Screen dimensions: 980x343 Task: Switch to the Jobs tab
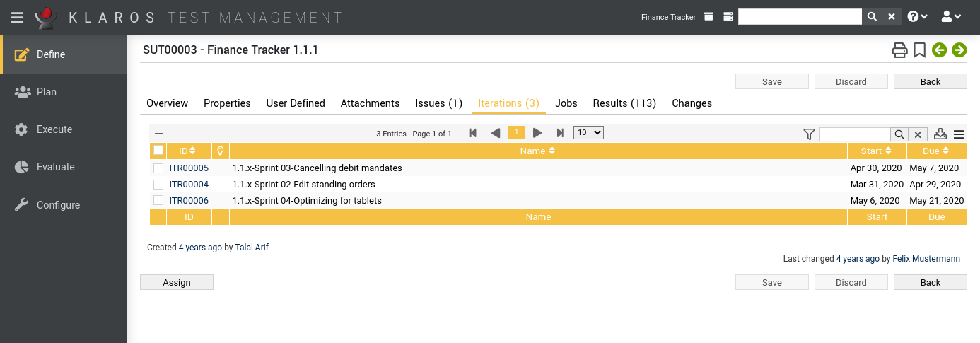tap(566, 103)
